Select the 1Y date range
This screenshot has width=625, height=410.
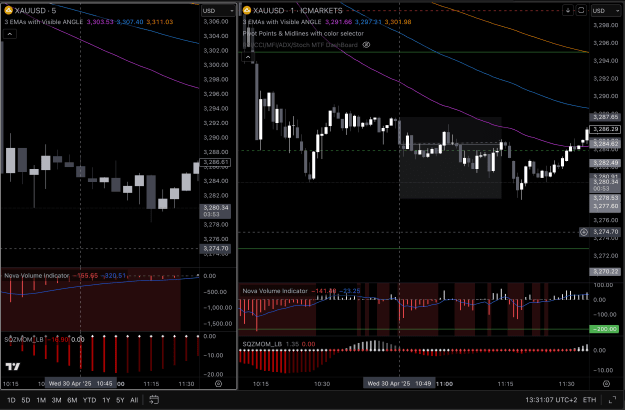click(106, 400)
